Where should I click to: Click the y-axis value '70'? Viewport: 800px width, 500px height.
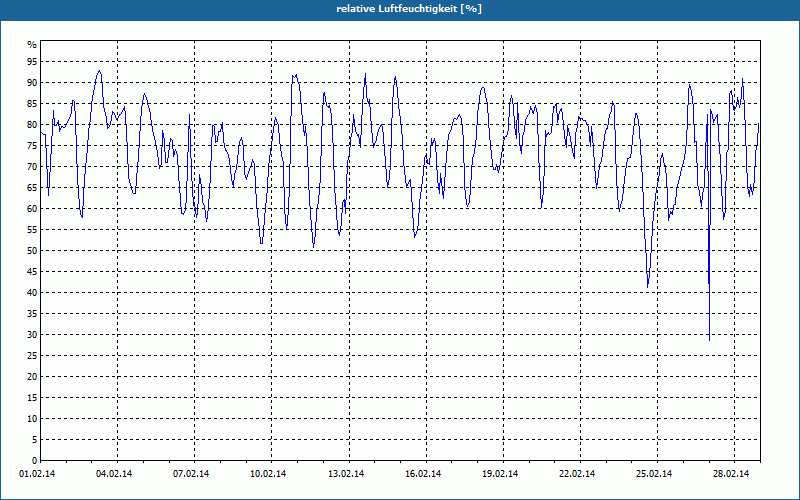tap(32, 167)
